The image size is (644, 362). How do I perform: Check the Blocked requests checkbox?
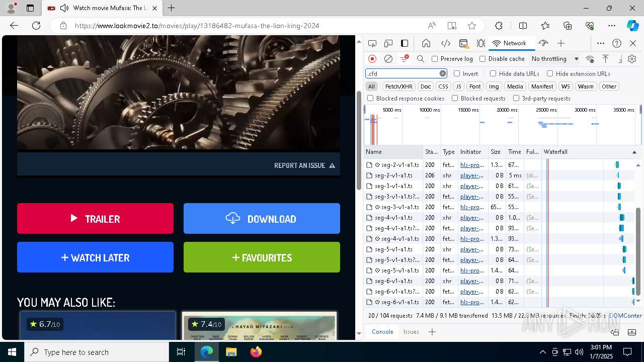tap(455, 99)
